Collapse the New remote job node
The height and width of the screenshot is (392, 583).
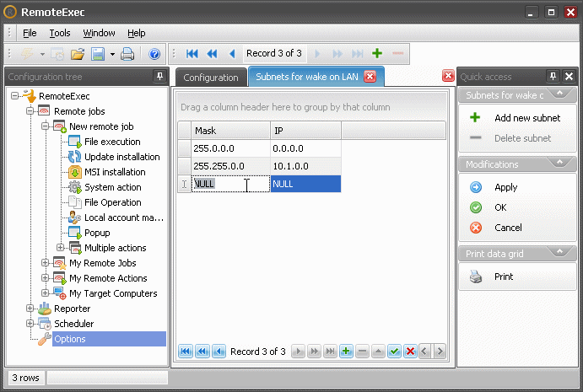(46, 126)
